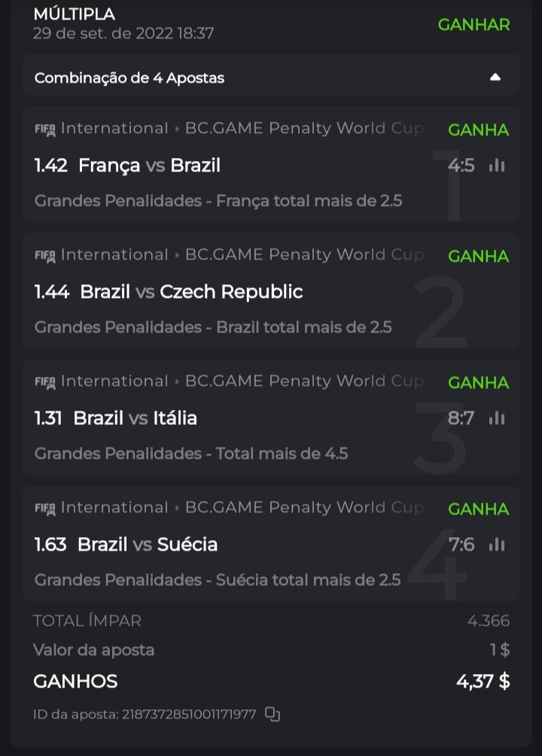Open statistics for Brazil vs Suécia

497,545
